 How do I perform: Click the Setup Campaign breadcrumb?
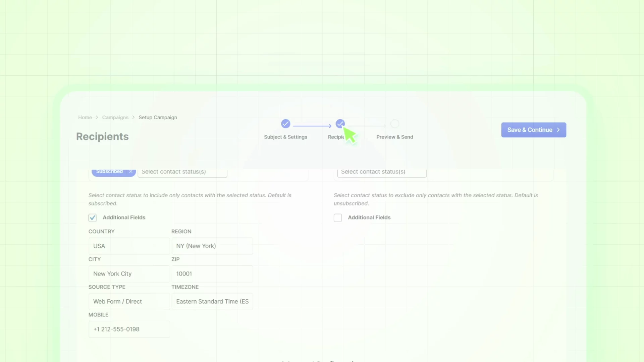click(158, 117)
